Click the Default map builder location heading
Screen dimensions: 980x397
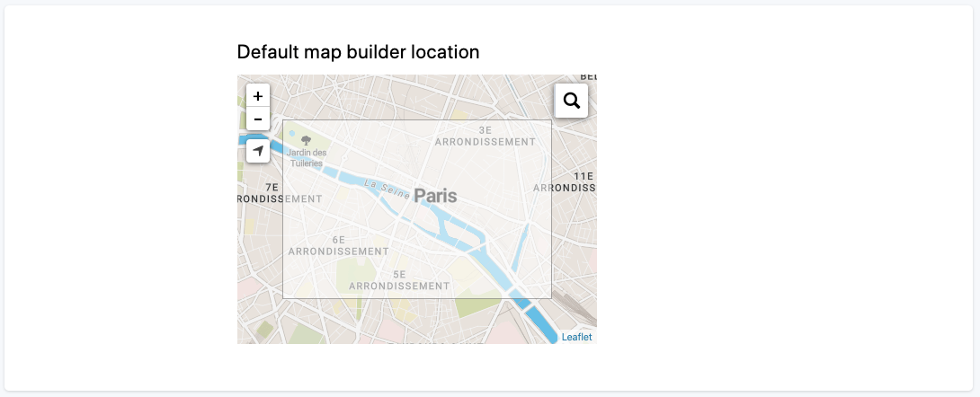[x=358, y=52]
